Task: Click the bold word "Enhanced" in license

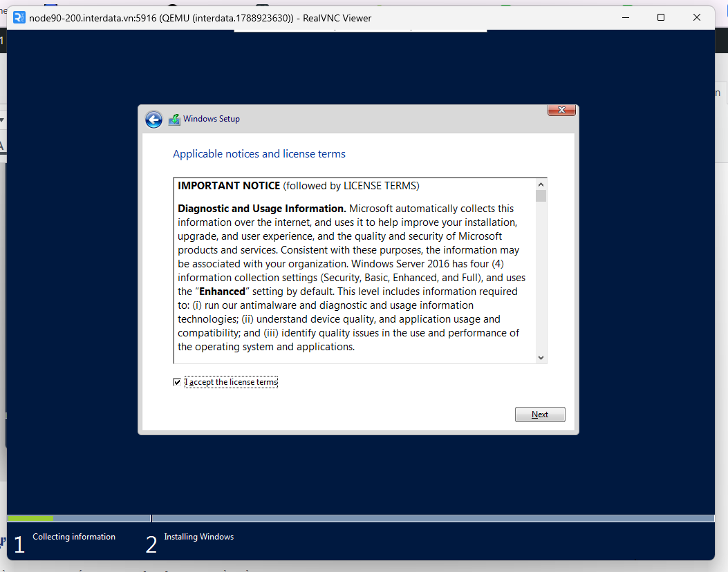Action: tap(222, 292)
